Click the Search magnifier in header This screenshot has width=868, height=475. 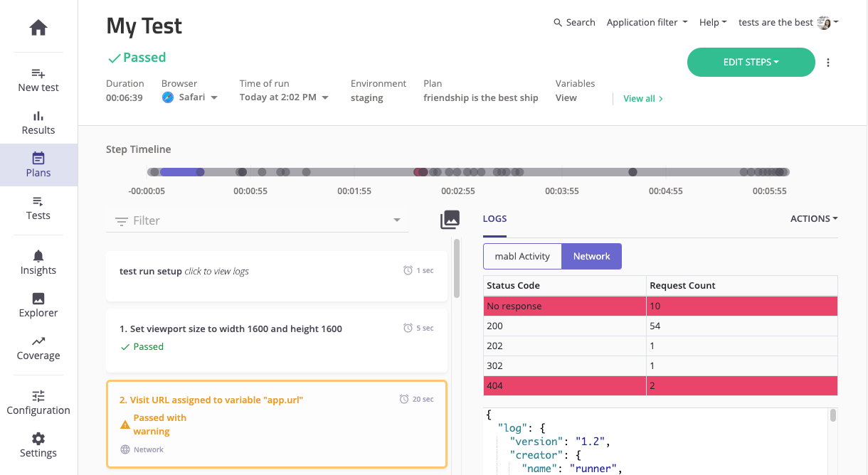(x=558, y=23)
